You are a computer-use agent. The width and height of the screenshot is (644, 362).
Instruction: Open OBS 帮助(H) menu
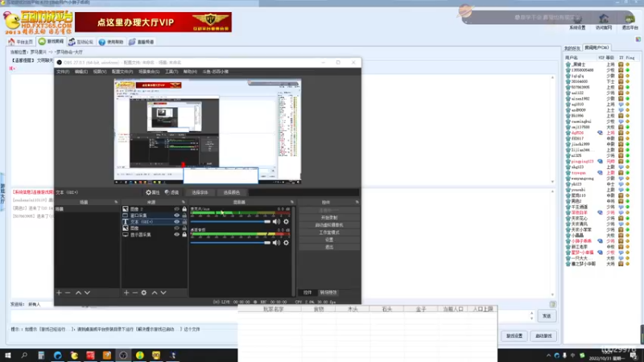[190, 72]
